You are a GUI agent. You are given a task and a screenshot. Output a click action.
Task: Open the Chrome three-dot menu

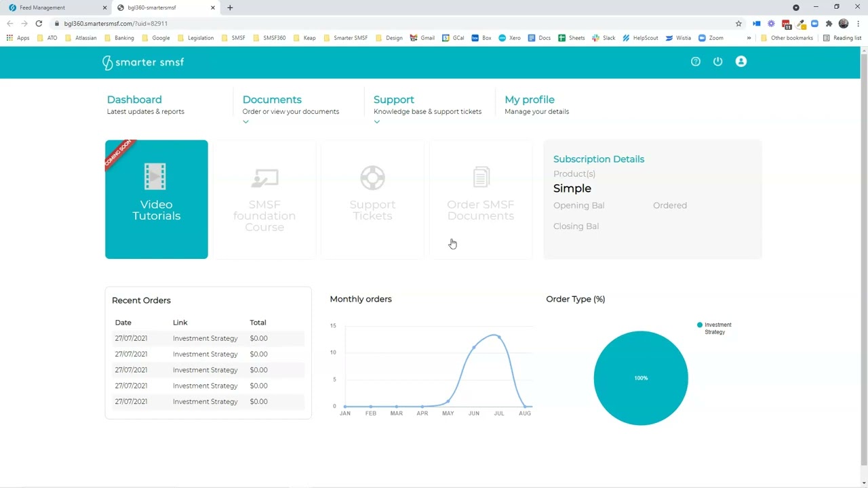pyautogui.click(x=858, y=23)
